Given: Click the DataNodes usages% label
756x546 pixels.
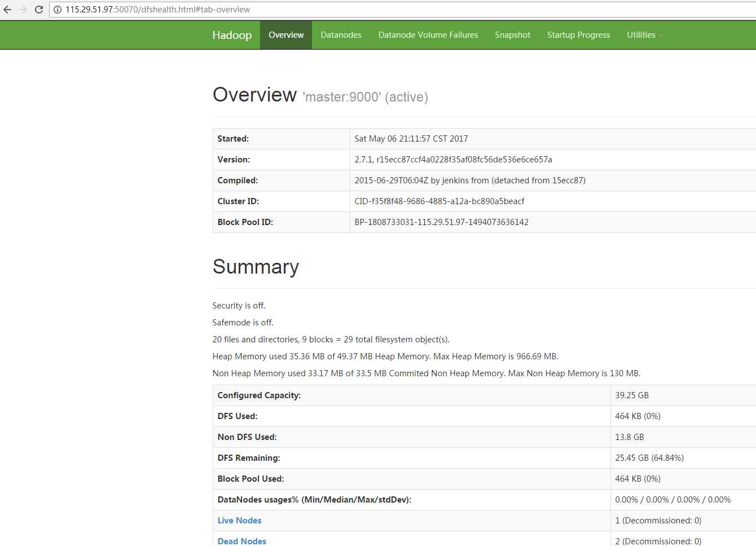Looking at the screenshot, I should (x=314, y=500).
